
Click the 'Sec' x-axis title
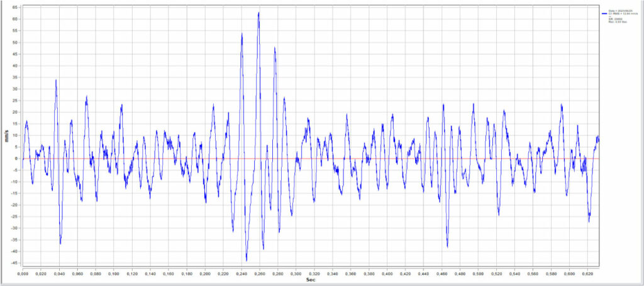(x=310, y=280)
